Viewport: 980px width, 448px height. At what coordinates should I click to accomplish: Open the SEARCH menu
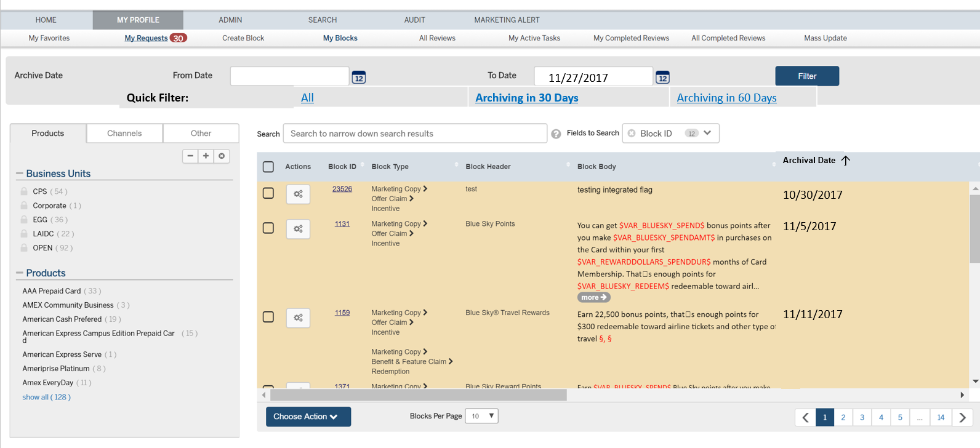click(x=323, y=20)
